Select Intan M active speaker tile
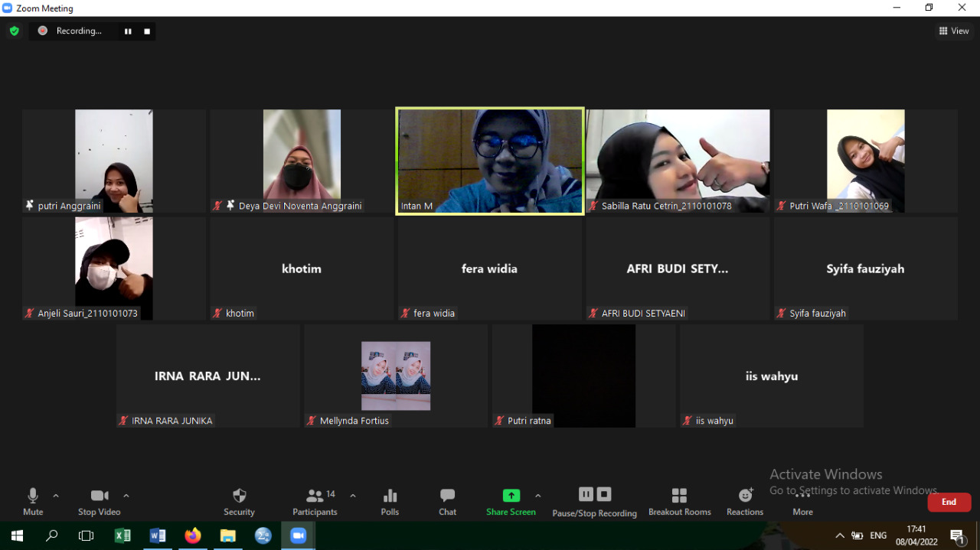 pyautogui.click(x=490, y=161)
